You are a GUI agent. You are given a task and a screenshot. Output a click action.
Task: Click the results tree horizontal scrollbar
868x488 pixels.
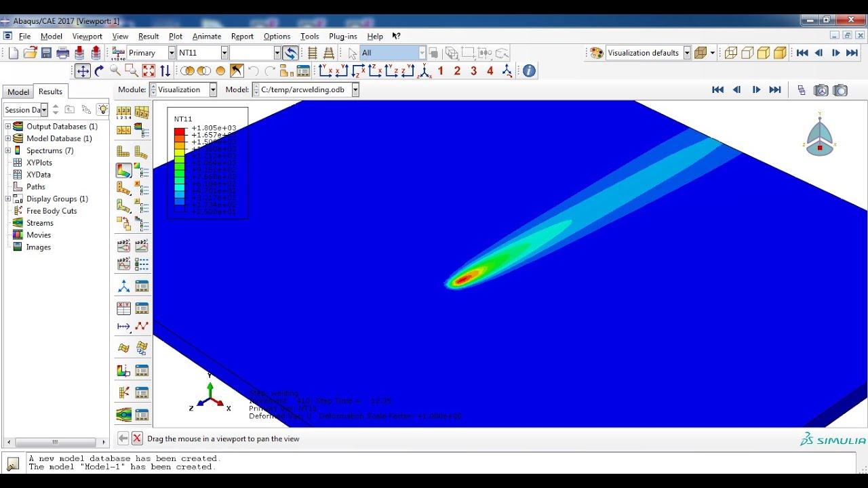click(x=55, y=442)
